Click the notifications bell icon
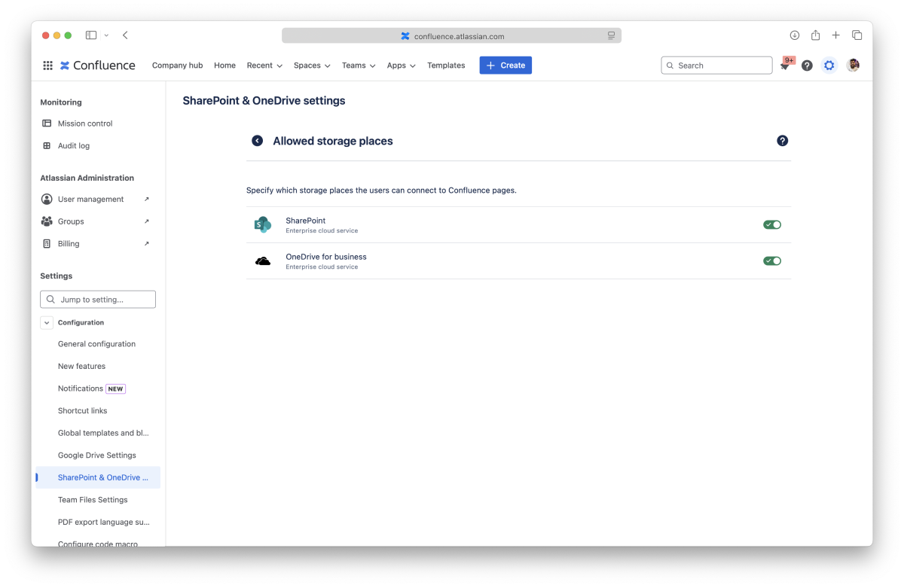 point(785,66)
